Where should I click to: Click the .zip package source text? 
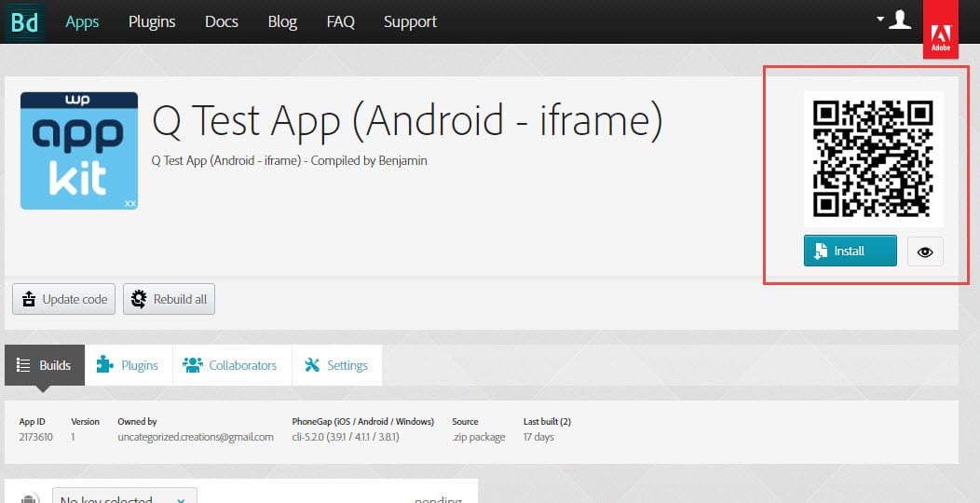click(x=479, y=437)
